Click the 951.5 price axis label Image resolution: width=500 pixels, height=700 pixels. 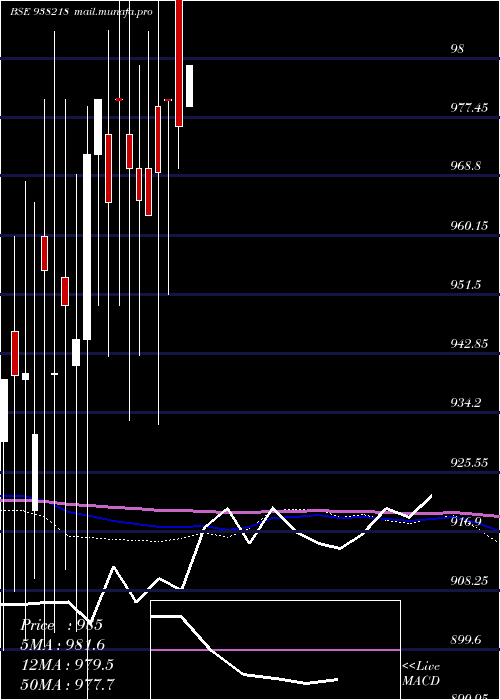[x=465, y=284]
